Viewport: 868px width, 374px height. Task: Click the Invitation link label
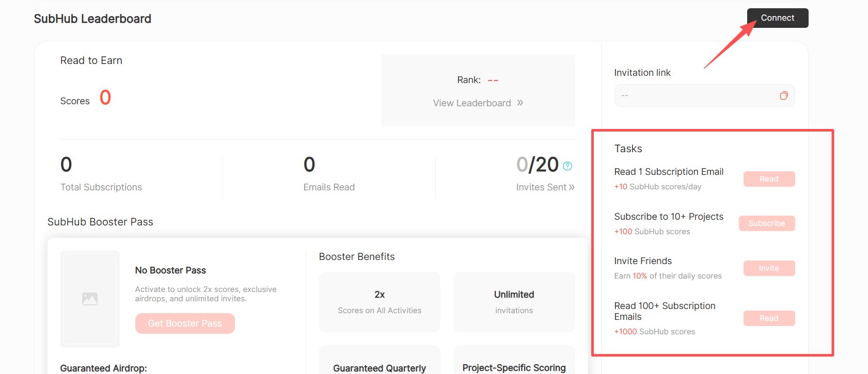pyautogui.click(x=642, y=73)
